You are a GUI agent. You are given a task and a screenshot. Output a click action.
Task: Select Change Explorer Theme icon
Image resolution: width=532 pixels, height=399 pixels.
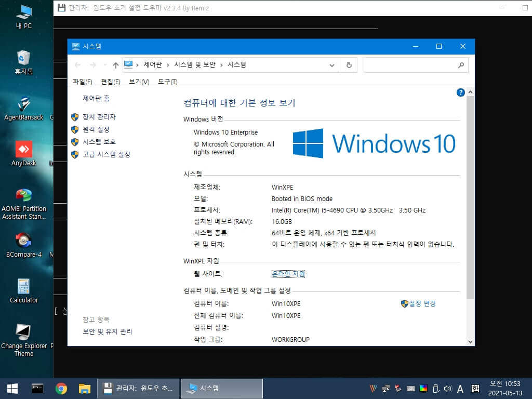pyautogui.click(x=24, y=340)
